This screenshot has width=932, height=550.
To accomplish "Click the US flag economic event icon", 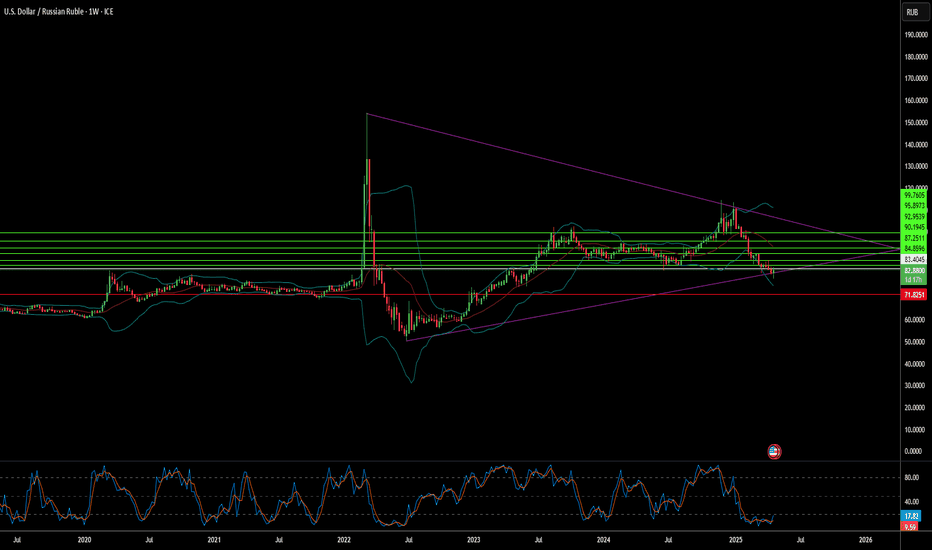I will 773,451.
